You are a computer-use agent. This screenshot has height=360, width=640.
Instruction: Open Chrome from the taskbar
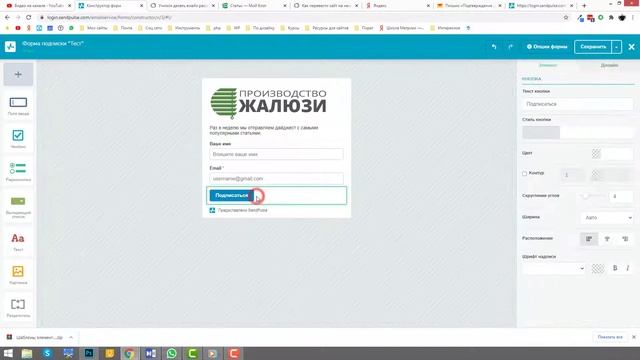click(130, 353)
